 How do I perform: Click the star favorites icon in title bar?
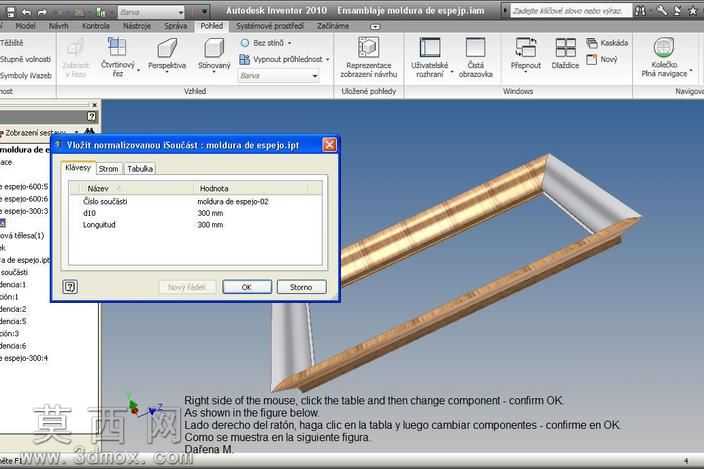coord(693,11)
